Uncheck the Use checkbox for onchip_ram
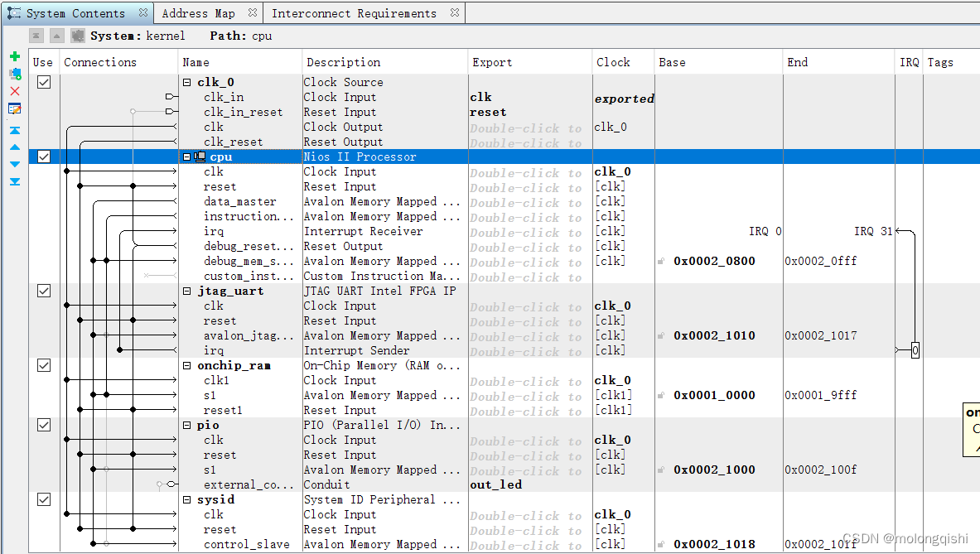 click(44, 364)
